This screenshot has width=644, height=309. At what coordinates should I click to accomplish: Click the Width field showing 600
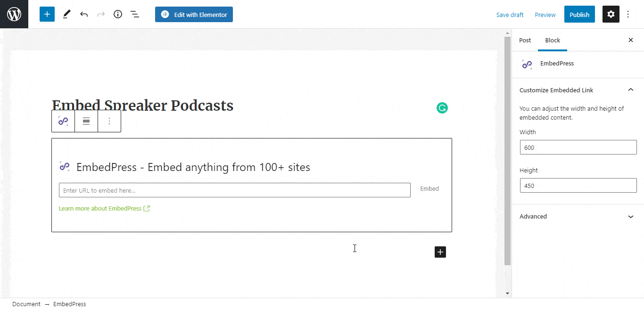click(578, 147)
